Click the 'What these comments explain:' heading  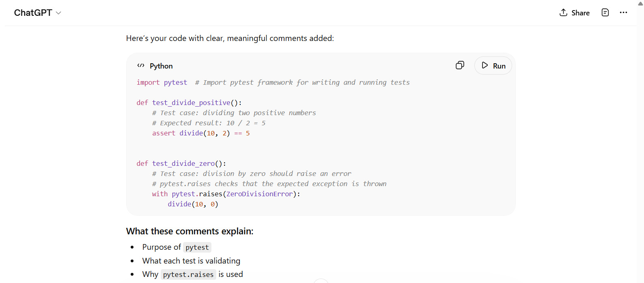pos(190,231)
